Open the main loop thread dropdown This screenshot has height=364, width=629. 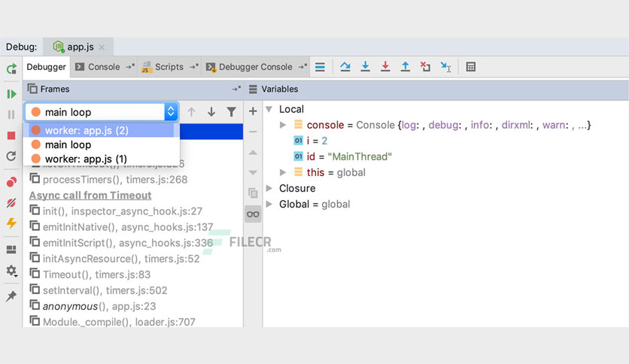click(102, 112)
